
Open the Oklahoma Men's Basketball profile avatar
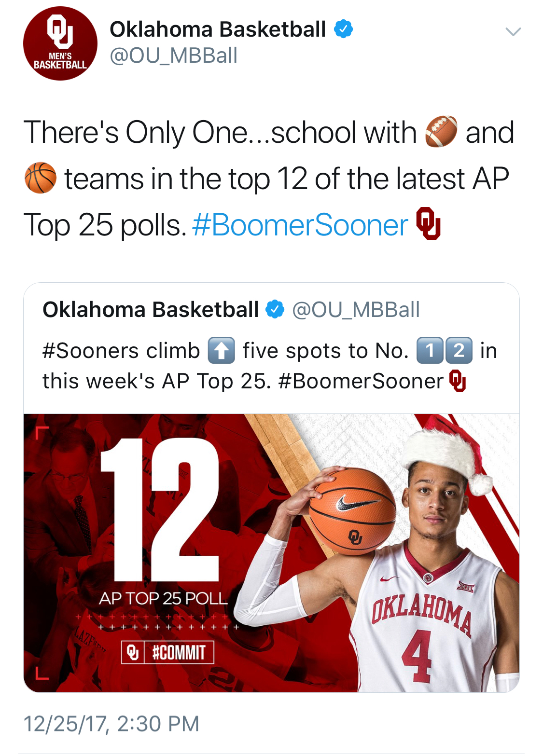pos(60,43)
